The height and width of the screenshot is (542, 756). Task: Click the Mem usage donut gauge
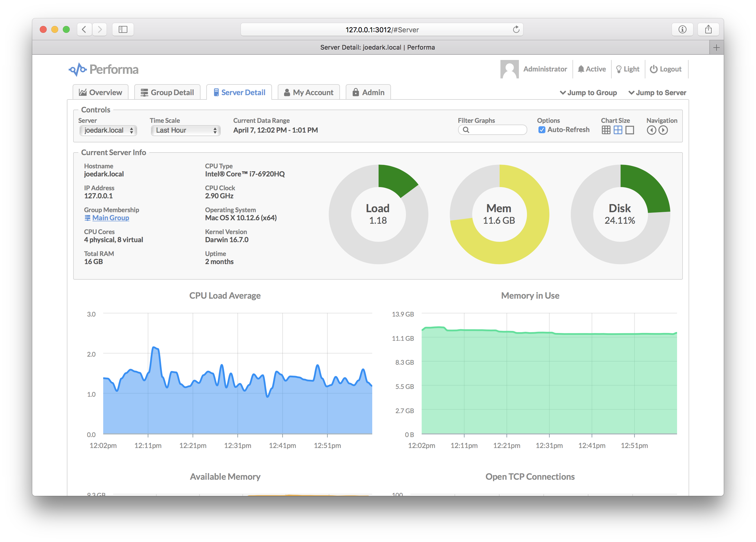click(x=499, y=214)
